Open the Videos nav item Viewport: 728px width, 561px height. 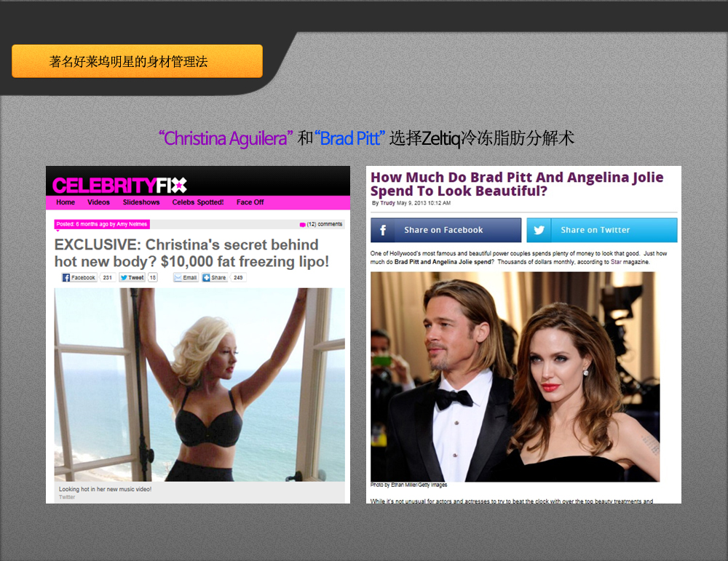pyautogui.click(x=98, y=202)
